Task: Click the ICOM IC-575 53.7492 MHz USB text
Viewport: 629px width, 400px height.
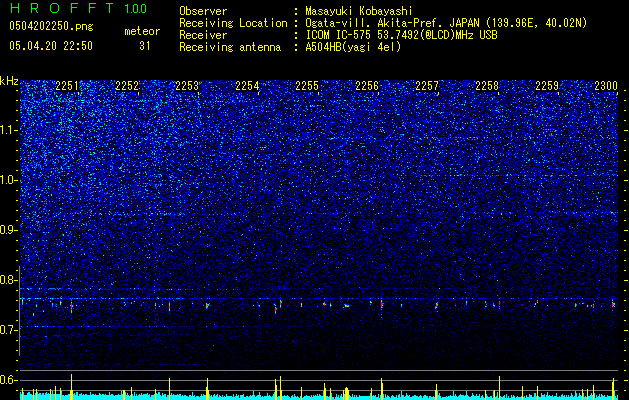Action: pyautogui.click(x=401, y=35)
